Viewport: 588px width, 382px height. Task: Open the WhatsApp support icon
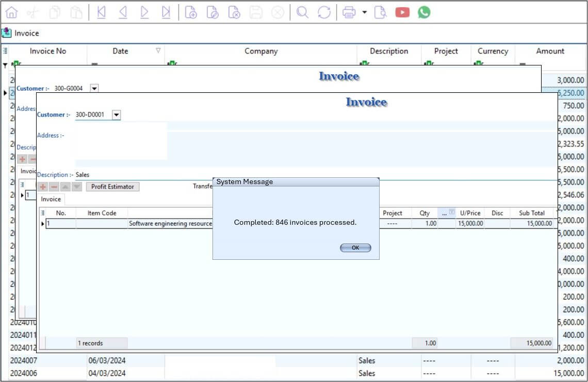(424, 12)
